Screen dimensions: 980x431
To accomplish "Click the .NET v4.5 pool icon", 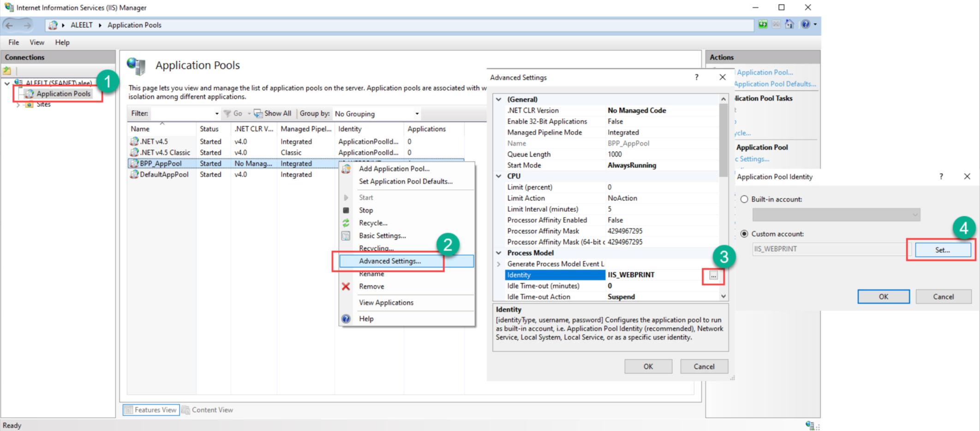I will click(134, 142).
